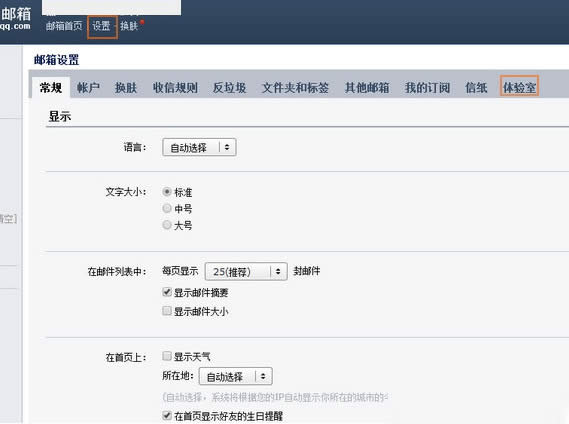Open the 其他邮箱 tab
The width and height of the screenshot is (569, 424).
click(x=367, y=87)
